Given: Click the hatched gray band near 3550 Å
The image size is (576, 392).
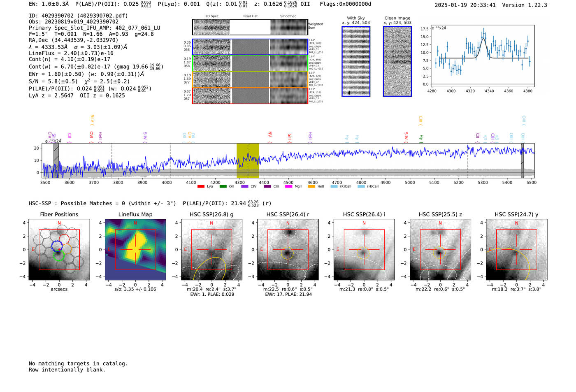Looking at the screenshot, I should click(x=56, y=160).
